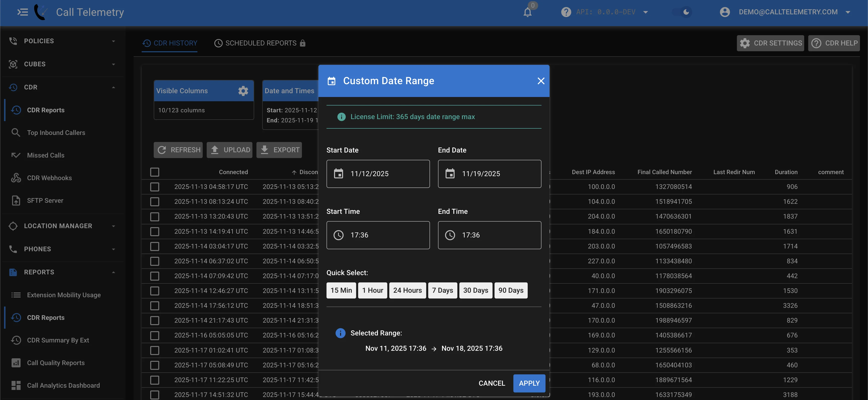Click the API help question mark icon
Image resolution: width=868 pixels, height=400 pixels.
(x=566, y=12)
